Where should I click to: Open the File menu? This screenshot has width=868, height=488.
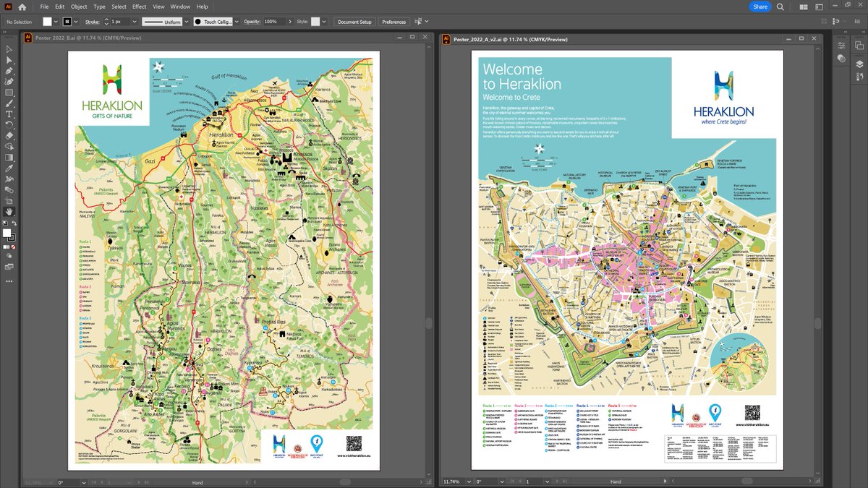pyautogui.click(x=44, y=7)
